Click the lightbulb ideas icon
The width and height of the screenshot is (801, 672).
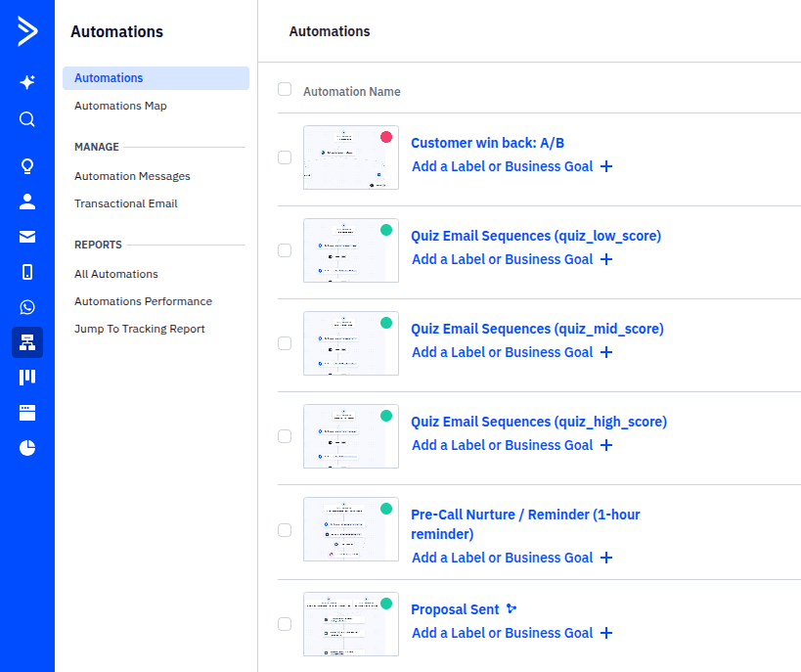tap(26, 166)
